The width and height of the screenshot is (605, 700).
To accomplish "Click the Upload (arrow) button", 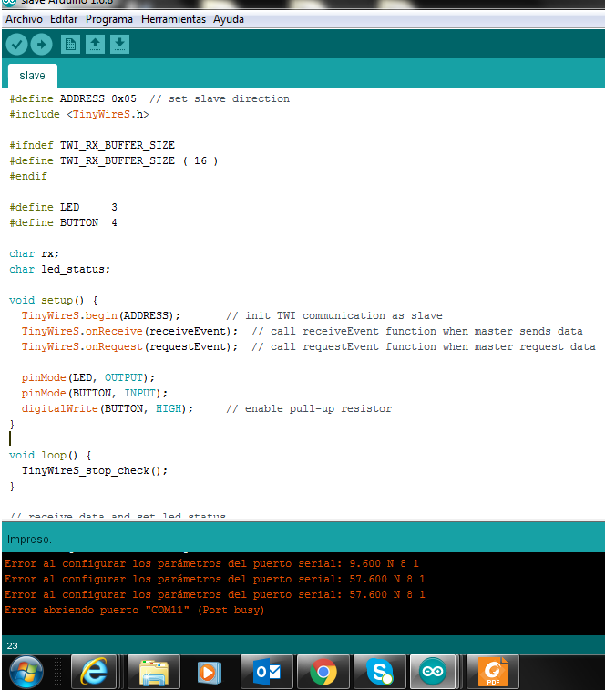I will 42,45.
